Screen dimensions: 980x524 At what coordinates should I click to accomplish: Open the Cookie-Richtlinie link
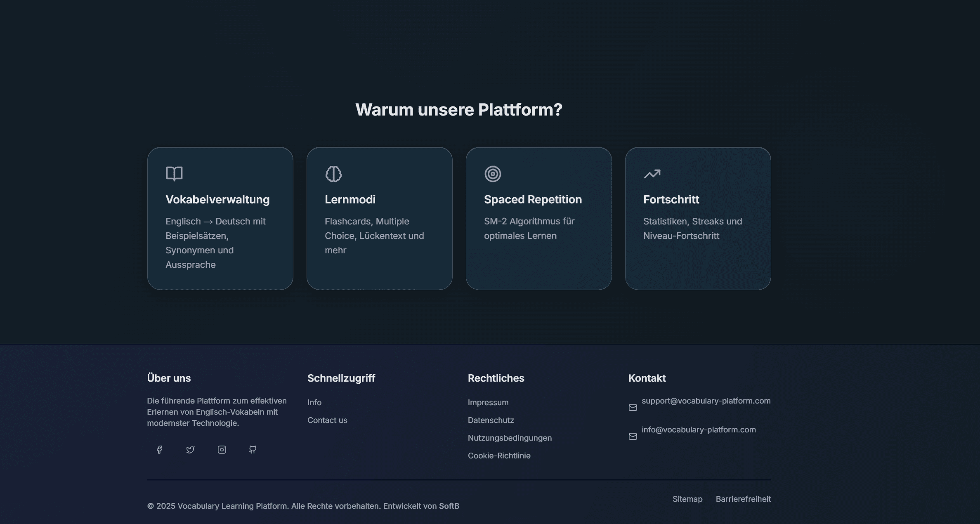click(x=499, y=456)
